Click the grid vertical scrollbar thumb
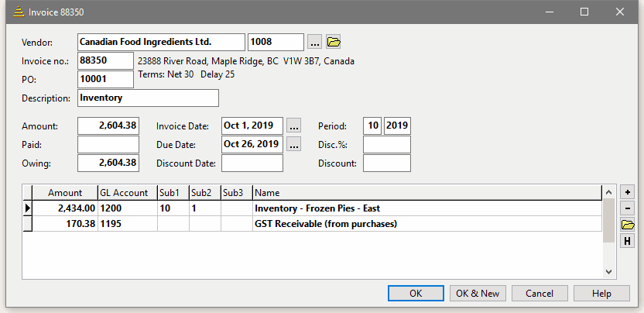The image size is (644, 313). coord(608,221)
